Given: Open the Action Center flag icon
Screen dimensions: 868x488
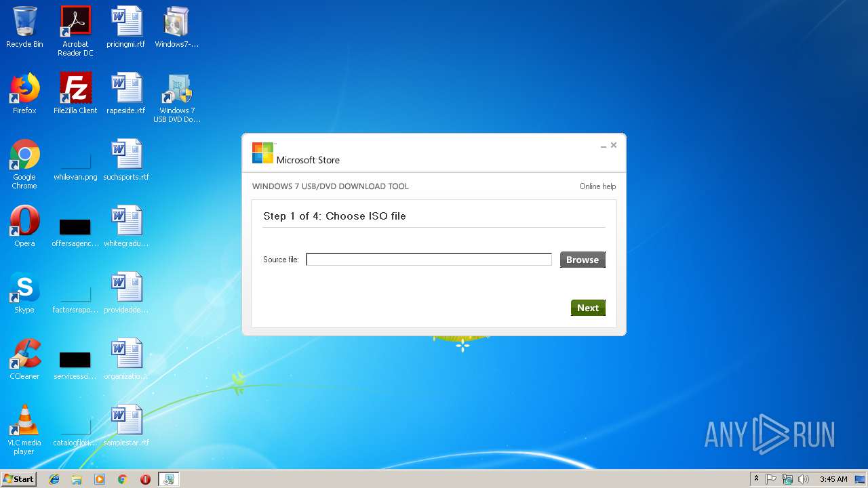Looking at the screenshot, I should (x=771, y=479).
